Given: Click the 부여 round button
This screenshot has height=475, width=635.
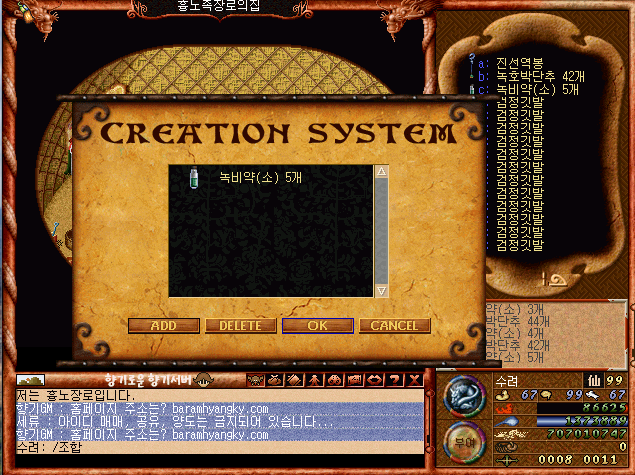Looking at the screenshot, I should point(463,441).
